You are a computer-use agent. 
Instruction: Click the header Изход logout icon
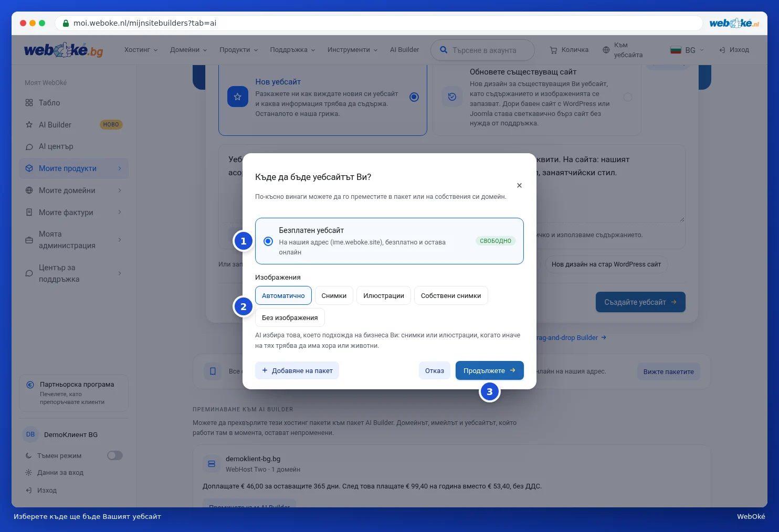[722, 50]
